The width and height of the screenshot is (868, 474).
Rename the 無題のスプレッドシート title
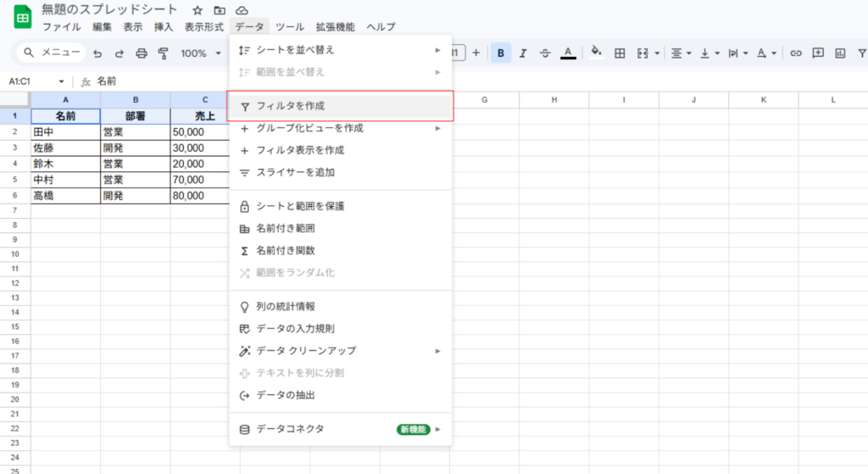109,9
